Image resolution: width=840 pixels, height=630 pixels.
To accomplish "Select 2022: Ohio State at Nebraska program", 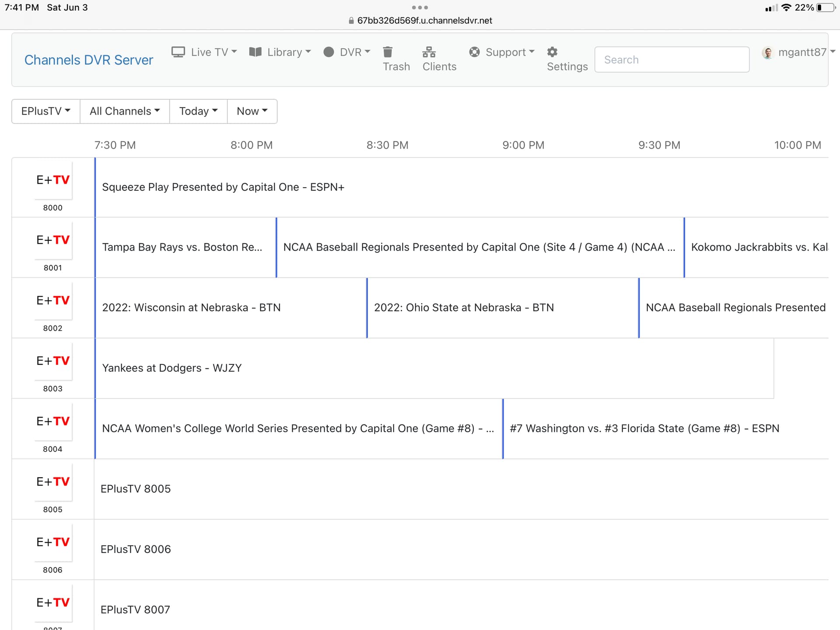I will click(464, 308).
